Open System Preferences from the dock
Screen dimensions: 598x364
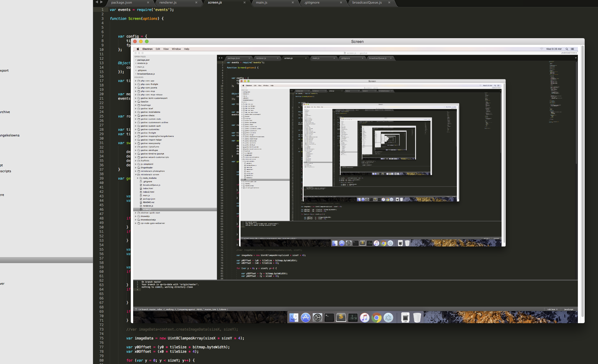point(317,318)
